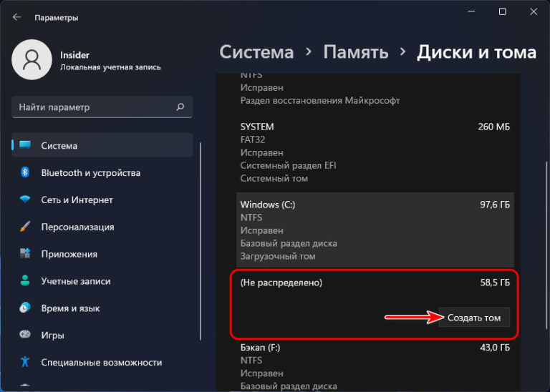This screenshot has height=392, width=550.
Task: Open Сеть и Интернет Wi-Fi icon
Action: point(25,200)
